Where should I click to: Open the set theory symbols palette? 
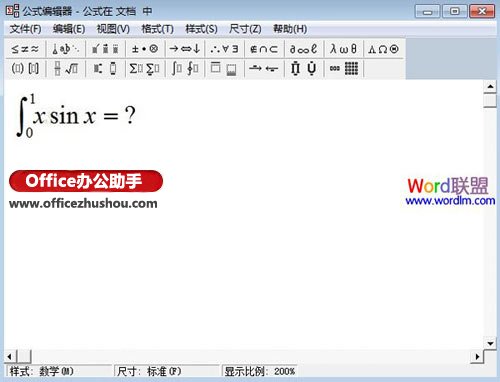tap(264, 49)
